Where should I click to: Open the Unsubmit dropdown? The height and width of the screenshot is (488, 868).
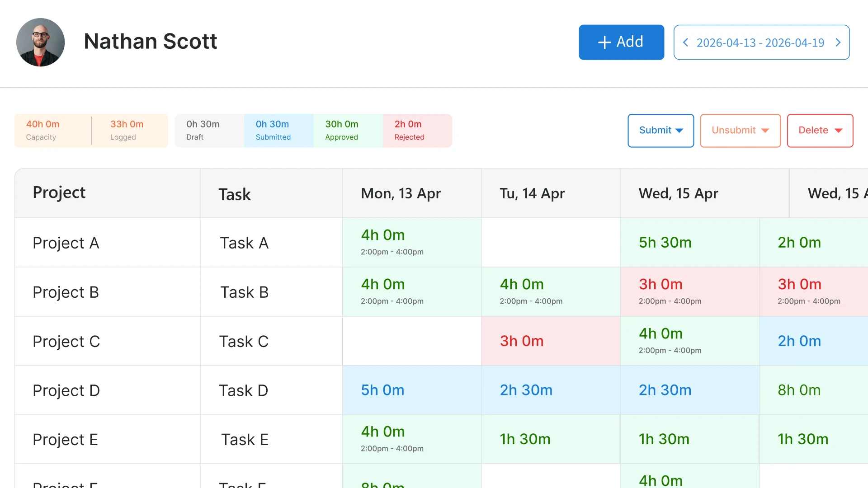(x=740, y=131)
